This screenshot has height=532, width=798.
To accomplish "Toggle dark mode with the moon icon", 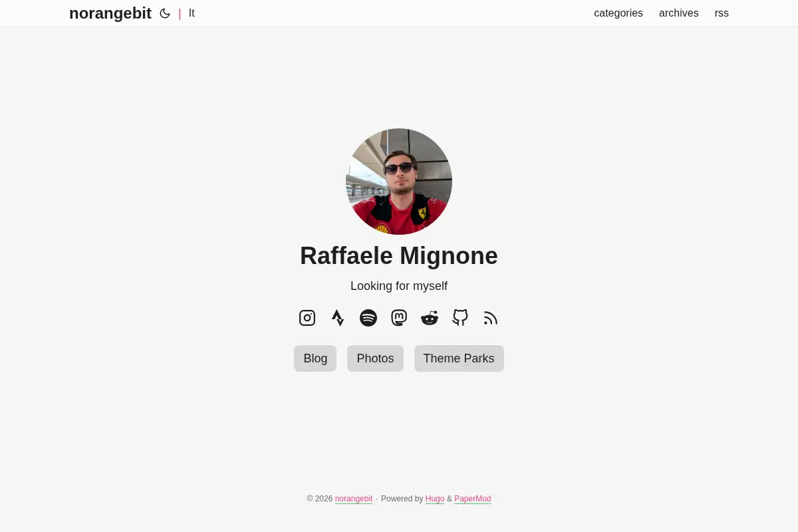I will click(x=165, y=13).
